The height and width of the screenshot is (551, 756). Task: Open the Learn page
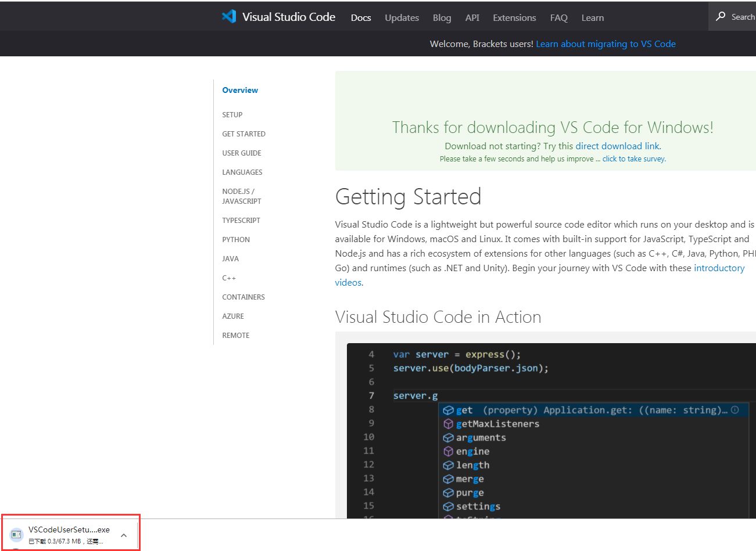click(592, 18)
